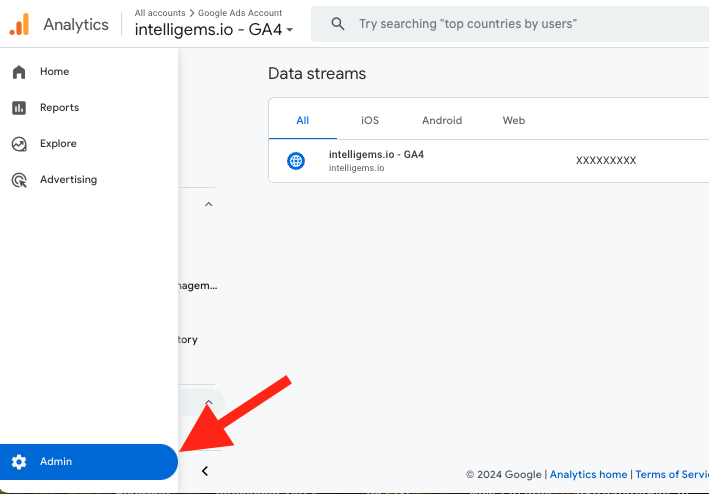Collapse the lower admin section chevron
The width and height of the screenshot is (709, 494).
208,402
